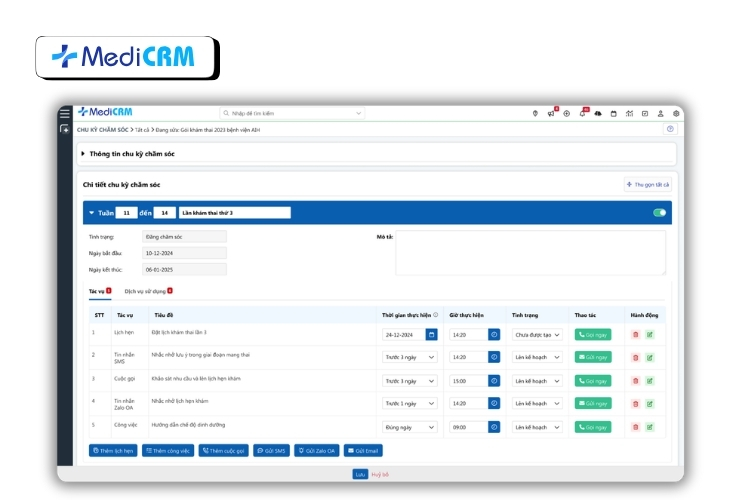Click Gửi ngay in the Tin nhắn SMS row
Image resolution: width=750 pixels, height=500 pixels.
[x=593, y=357]
